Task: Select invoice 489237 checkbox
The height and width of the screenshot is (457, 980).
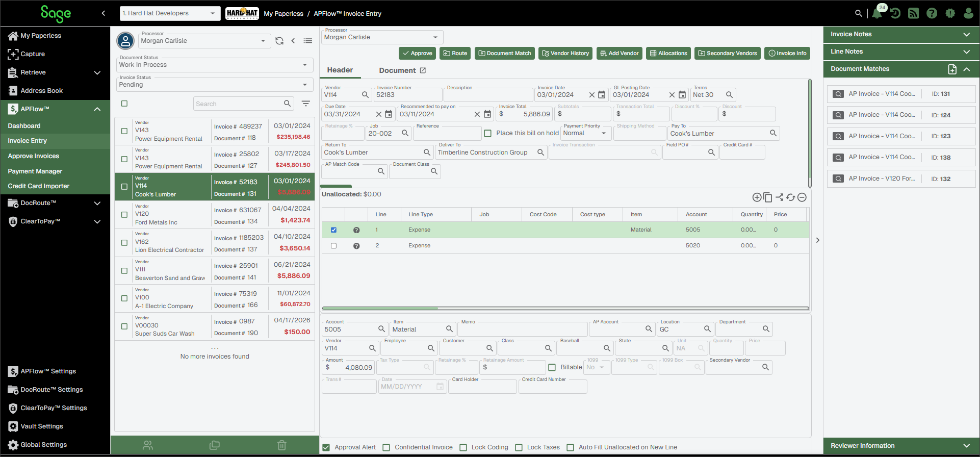Action: (124, 131)
